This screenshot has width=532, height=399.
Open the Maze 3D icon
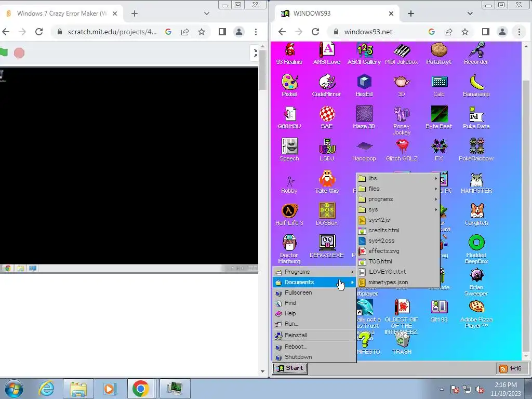364,118
